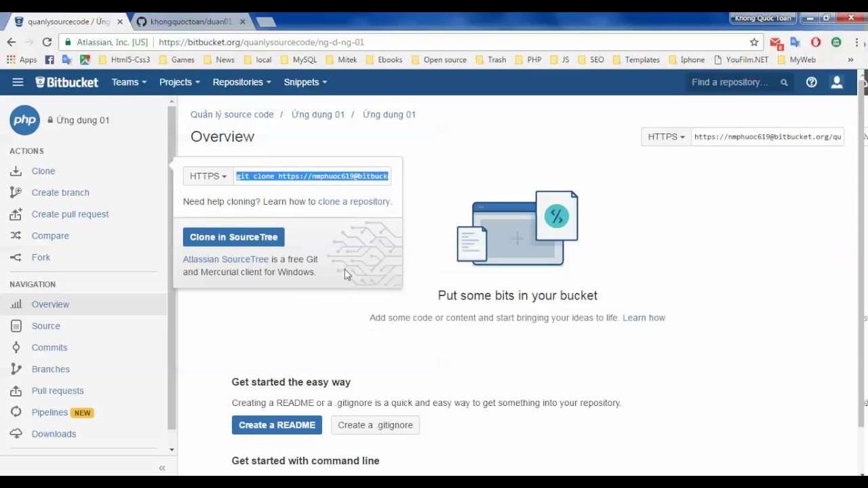The height and width of the screenshot is (488, 868).
Task: Click first Ứng dụng 01 breadcrumb
Action: tap(318, 115)
